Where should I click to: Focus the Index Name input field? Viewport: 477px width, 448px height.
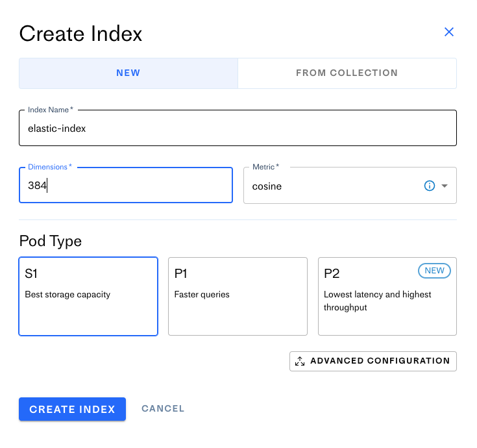[x=238, y=129]
